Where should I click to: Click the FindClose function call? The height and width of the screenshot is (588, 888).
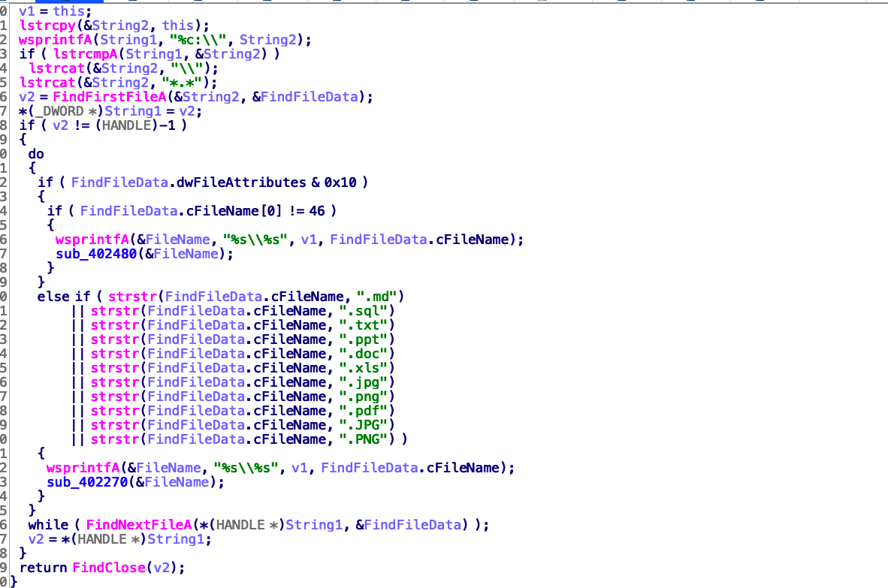(109, 568)
